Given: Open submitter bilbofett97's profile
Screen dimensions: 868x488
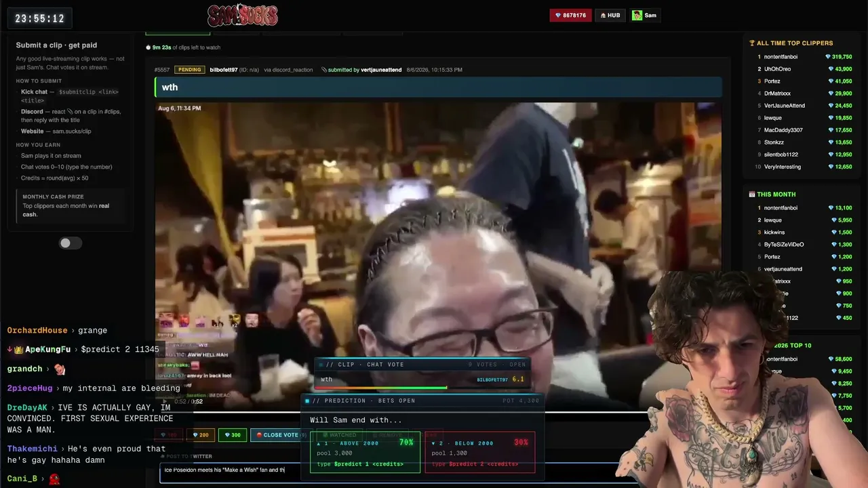Looking at the screenshot, I should (224, 70).
